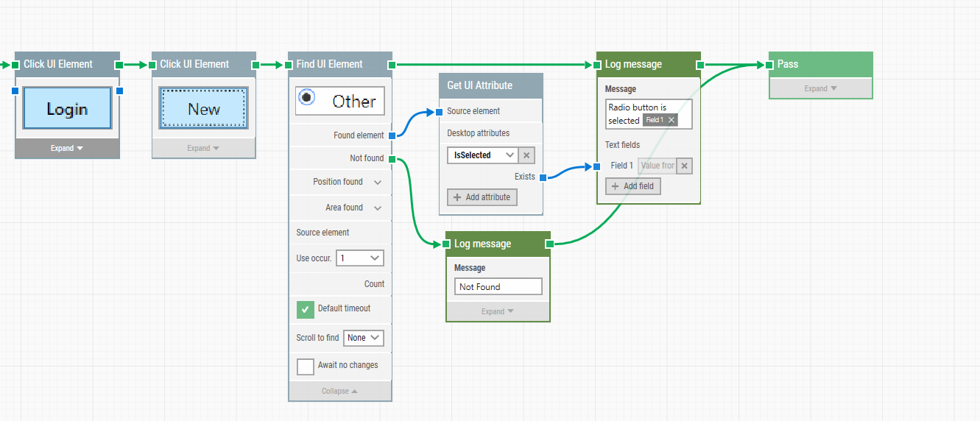Click the X beside Field 1 value input
Image resolution: width=980 pixels, height=421 pixels.
pyautogui.click(x=684, y=166)
